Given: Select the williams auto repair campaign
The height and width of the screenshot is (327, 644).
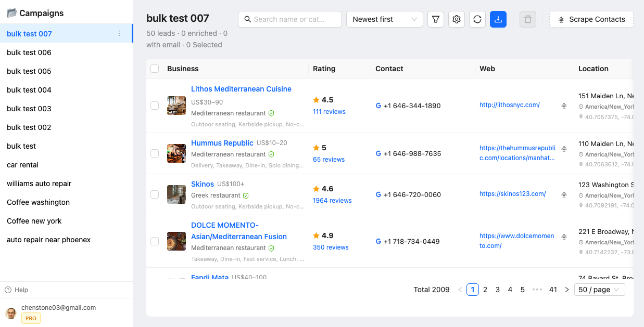Looking at the screenshot, I should click(x=66, y=184).
